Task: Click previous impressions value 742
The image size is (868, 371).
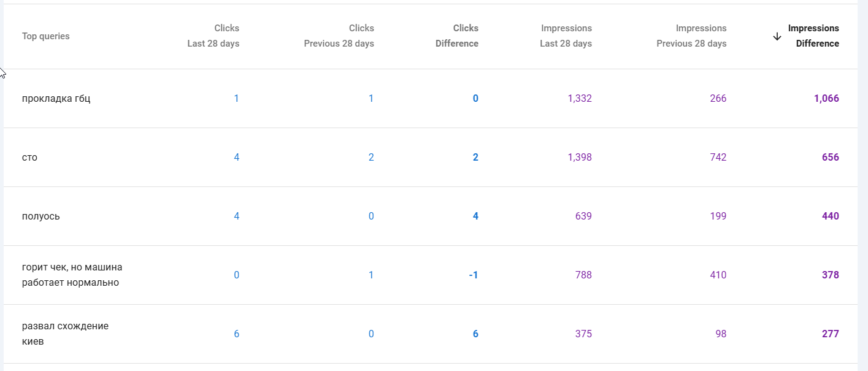Action: (718, 158)
